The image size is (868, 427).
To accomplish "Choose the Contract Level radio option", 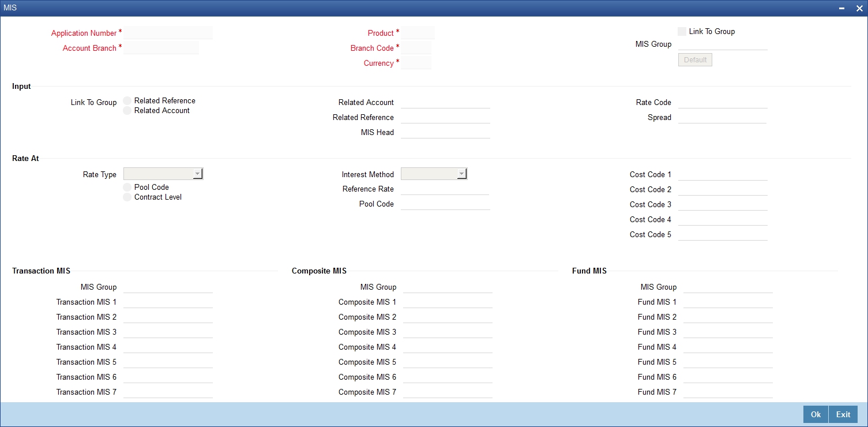I will (x=127, y=197).
